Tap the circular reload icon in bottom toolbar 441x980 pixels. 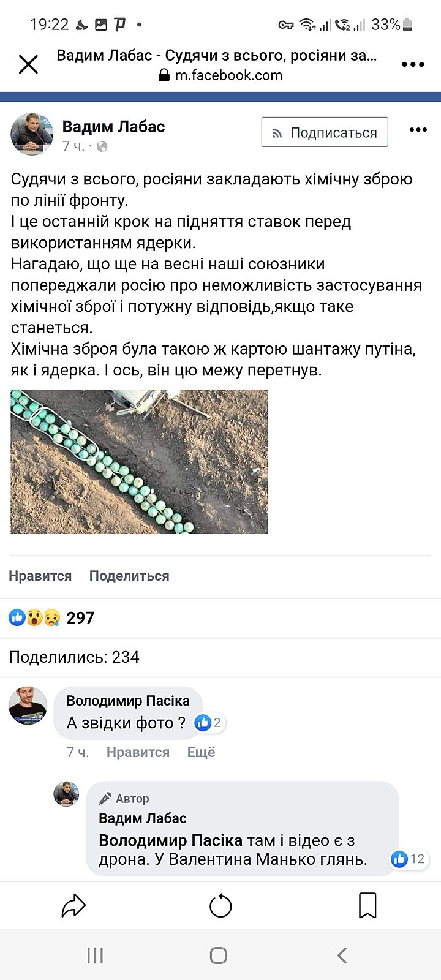pos(221,906)
